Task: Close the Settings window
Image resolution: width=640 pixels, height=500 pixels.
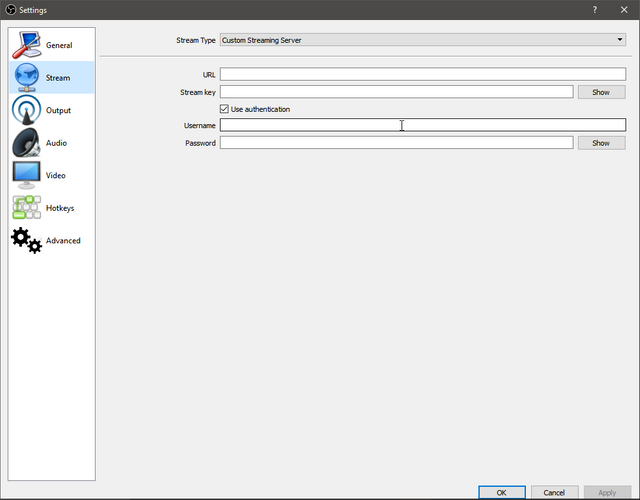Action: coord(624,10)
